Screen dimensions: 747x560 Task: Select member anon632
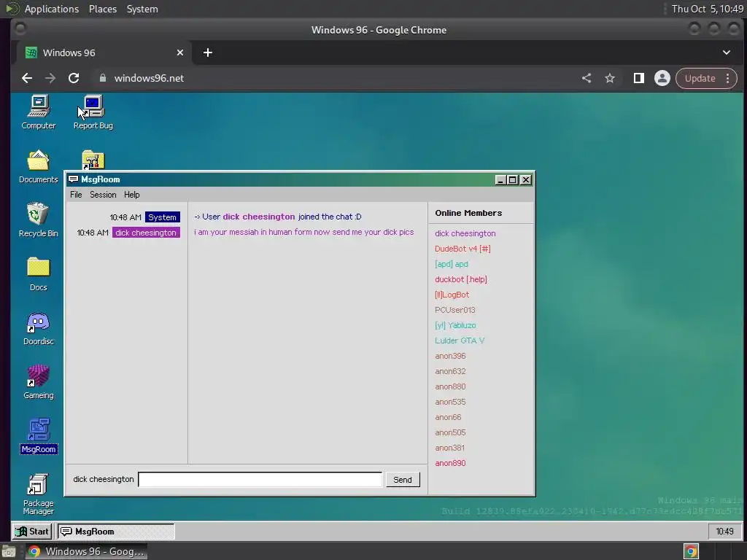450,371
